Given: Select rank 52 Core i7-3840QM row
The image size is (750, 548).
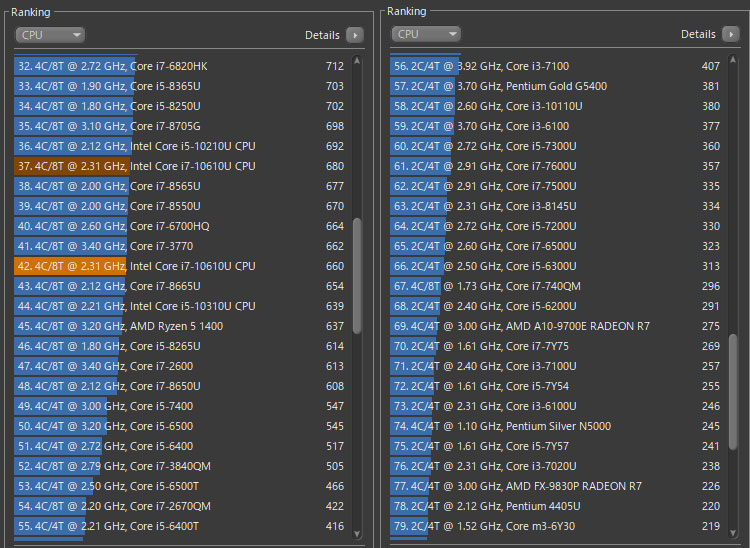Looking at the screenshot, I should point(181,466).
